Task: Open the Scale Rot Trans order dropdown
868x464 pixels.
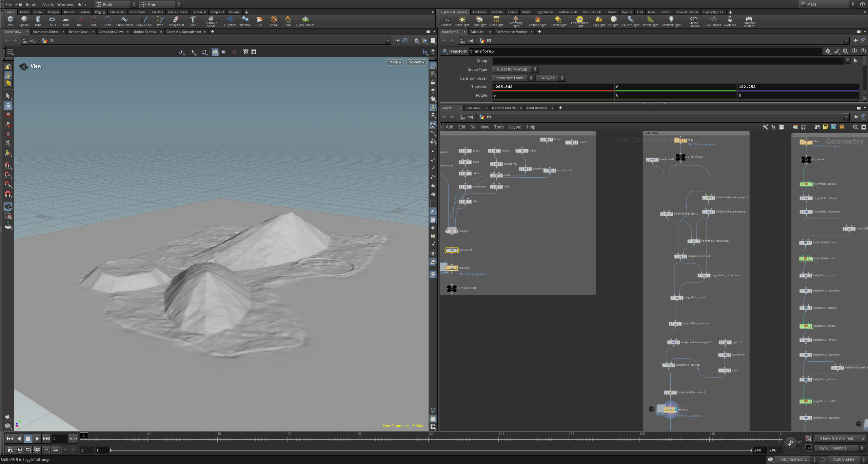Action: (x=513, y=78)
